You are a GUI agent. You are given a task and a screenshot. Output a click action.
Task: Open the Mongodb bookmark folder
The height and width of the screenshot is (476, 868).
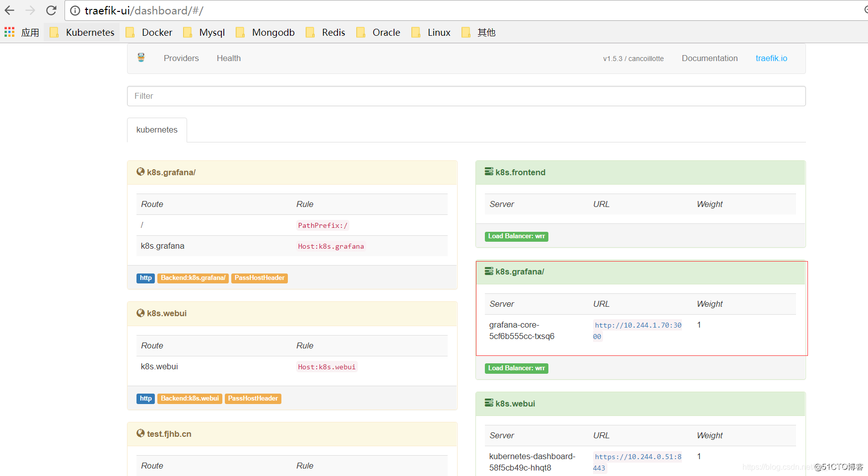tap(266, 32)
